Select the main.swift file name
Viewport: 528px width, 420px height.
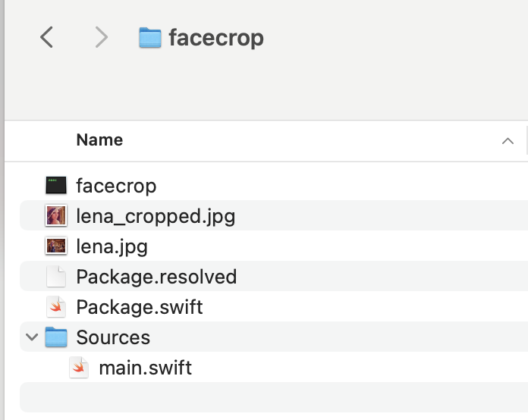coord(145,368)
